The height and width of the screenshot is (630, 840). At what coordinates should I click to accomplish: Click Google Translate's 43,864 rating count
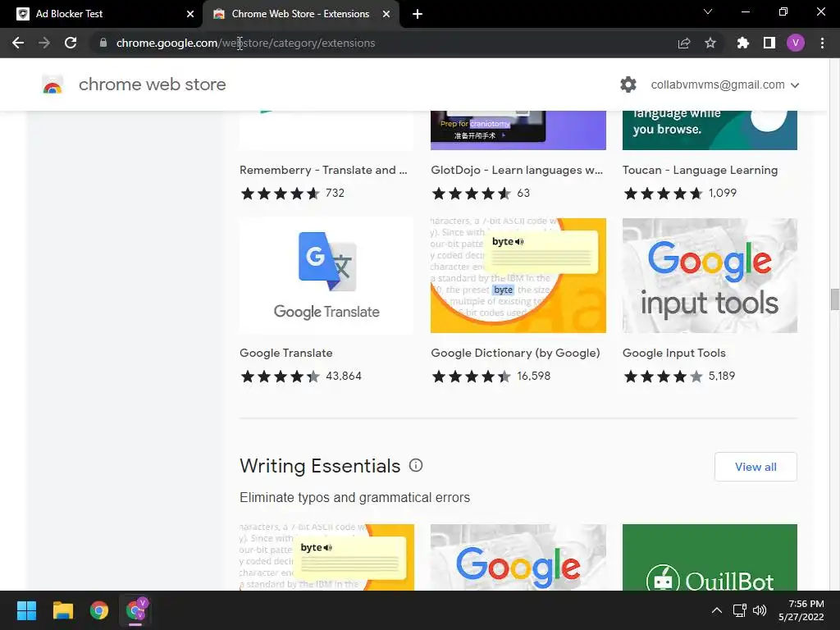[x=344, y=376]
